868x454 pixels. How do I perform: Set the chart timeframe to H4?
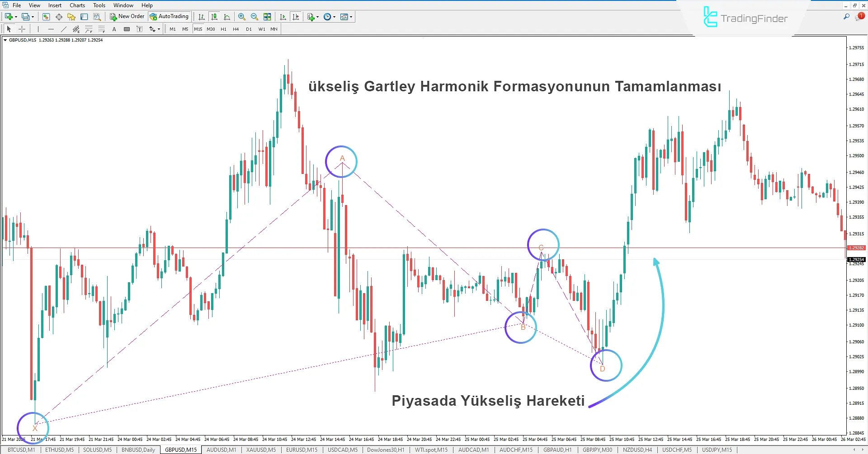coord(236,29)
